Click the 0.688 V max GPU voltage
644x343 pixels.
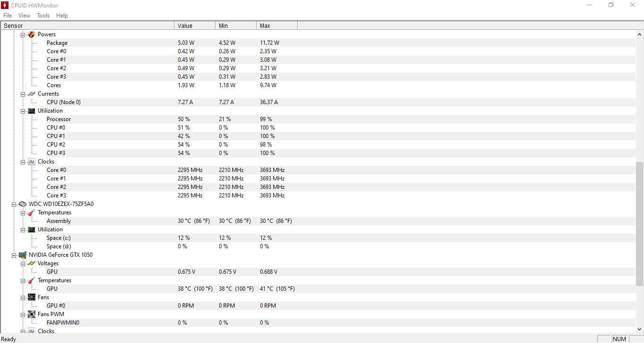point(268,272)
